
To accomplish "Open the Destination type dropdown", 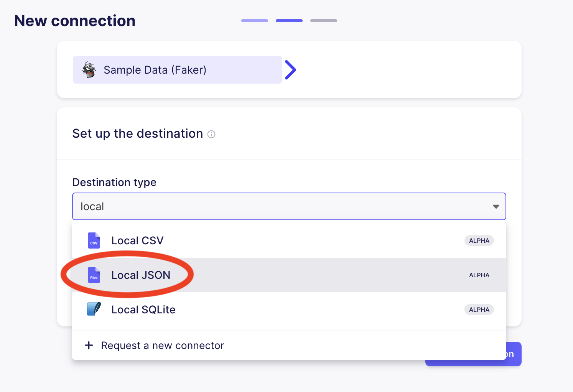I will click(289, 206).
